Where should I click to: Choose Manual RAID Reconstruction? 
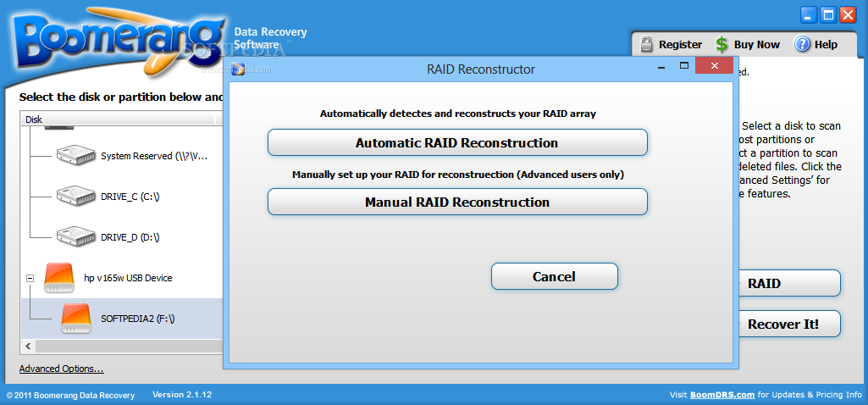(457, 202)
